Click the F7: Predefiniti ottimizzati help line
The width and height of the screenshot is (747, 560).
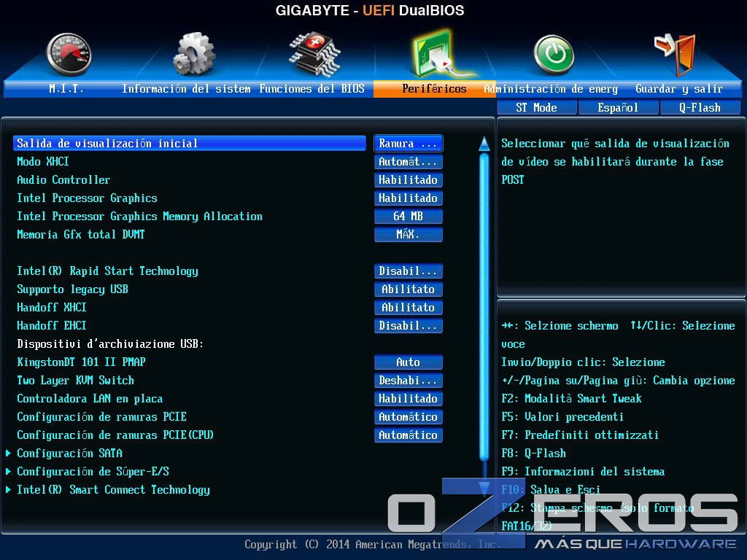tap(580, 435)
